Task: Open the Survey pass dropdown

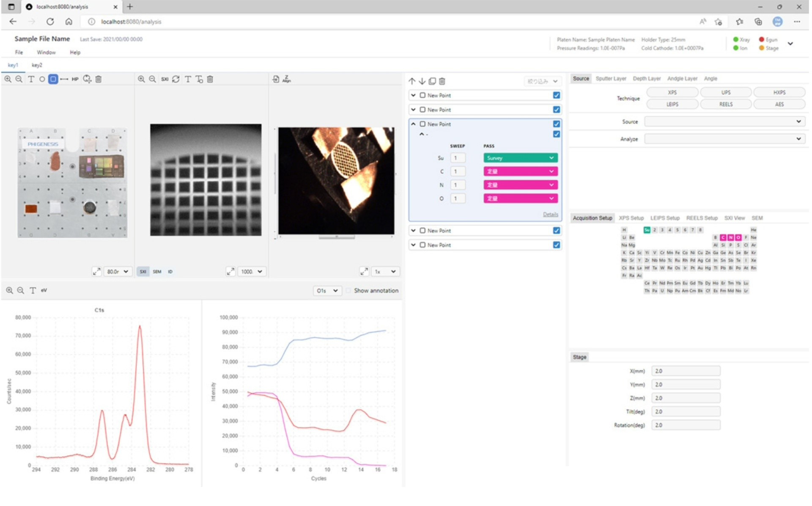Action: (x=520, y=158)
